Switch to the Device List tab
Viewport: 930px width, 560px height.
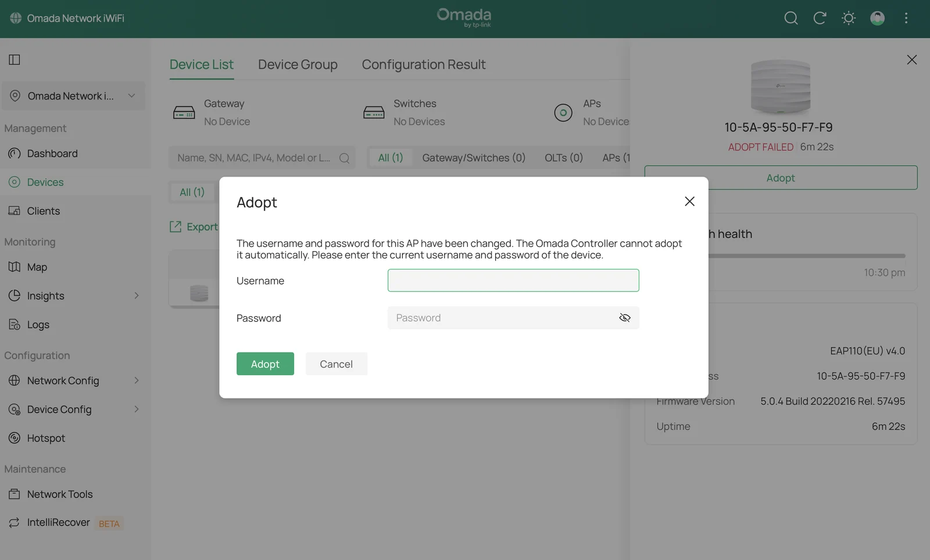[x=201, y=64]
